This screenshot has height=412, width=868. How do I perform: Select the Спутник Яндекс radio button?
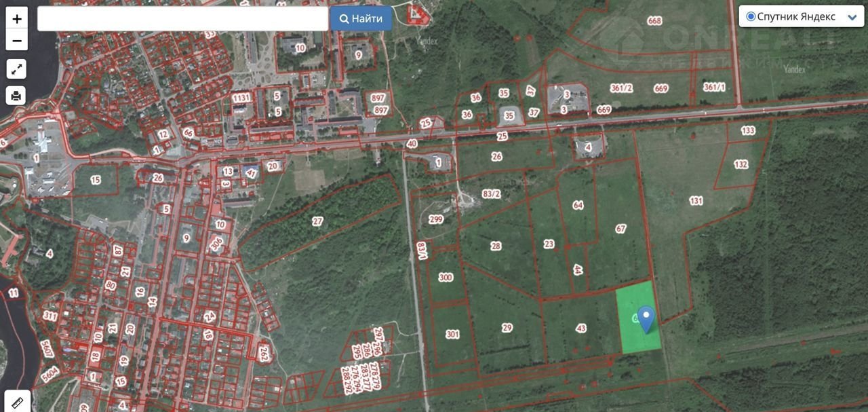pyautogui.click(x=751, y=17)
